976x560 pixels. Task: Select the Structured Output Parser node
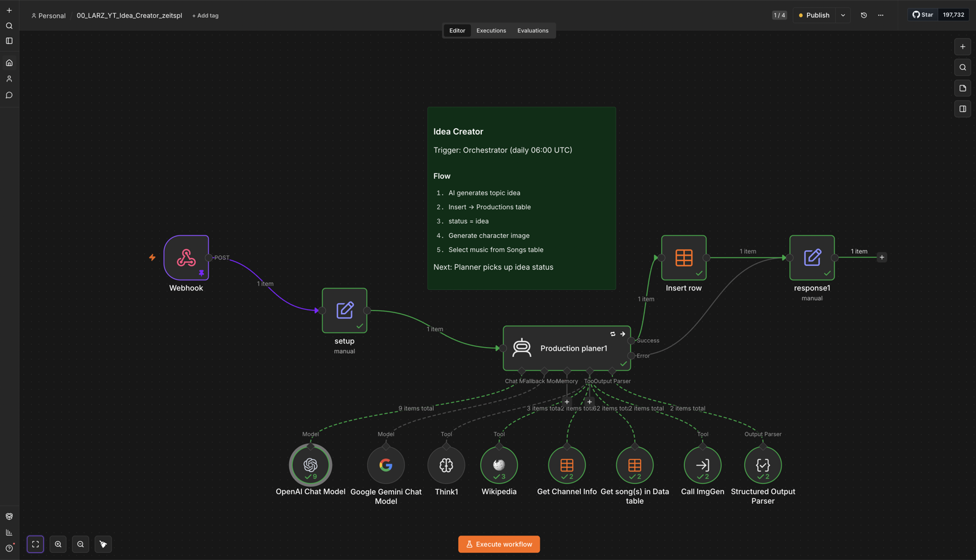tap(763, 465)
